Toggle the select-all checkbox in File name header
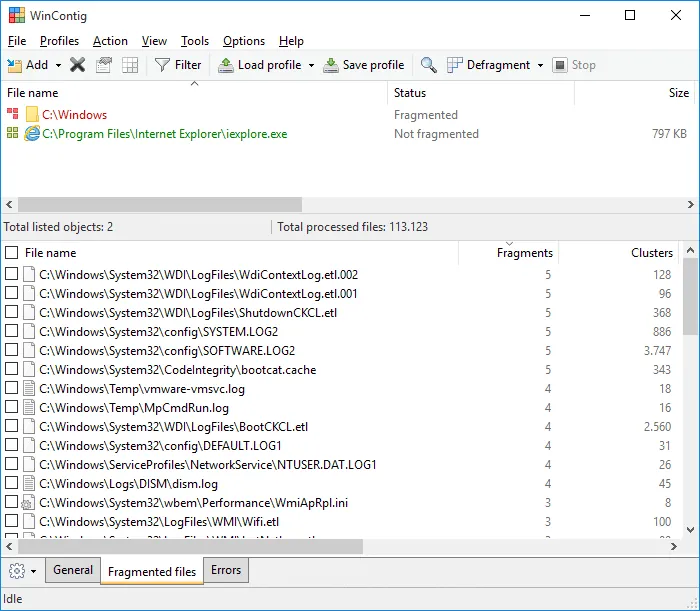Image resolution: width=700 pixels, height=611 pixels. coord(11,254)
